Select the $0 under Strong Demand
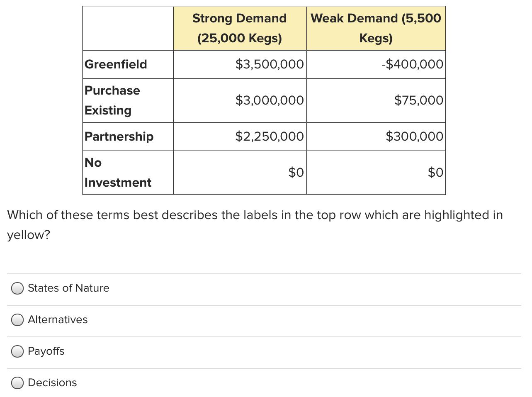The height and width of the screenshot is (397, 532). point(296,172)
